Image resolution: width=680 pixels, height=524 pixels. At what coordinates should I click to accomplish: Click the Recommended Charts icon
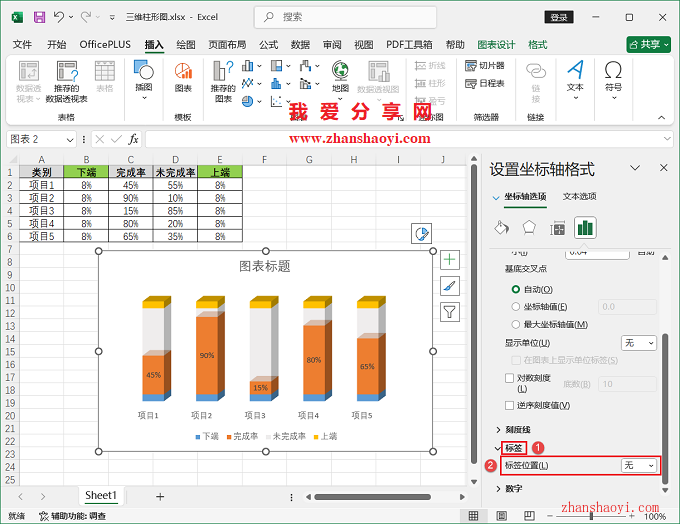pos(222,80)
